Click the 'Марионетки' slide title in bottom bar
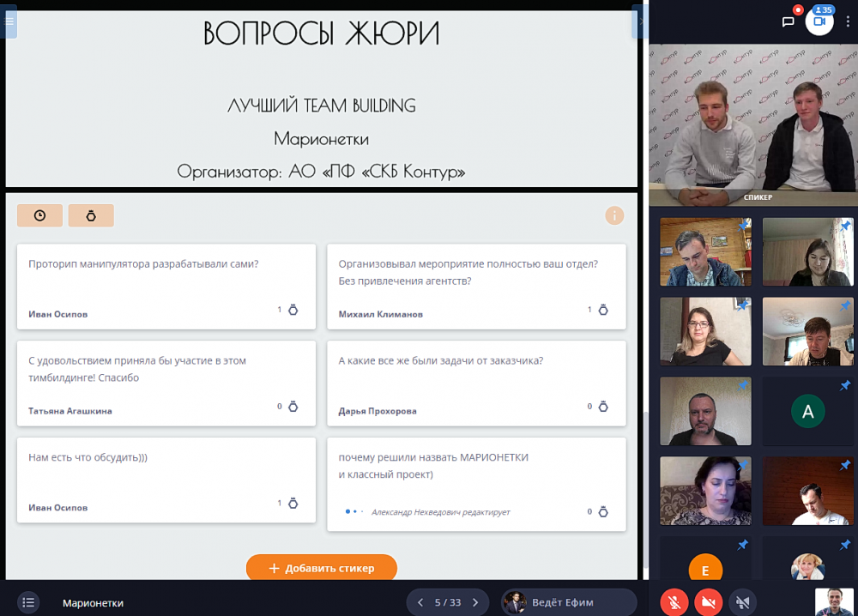 [x=93, y=603]
